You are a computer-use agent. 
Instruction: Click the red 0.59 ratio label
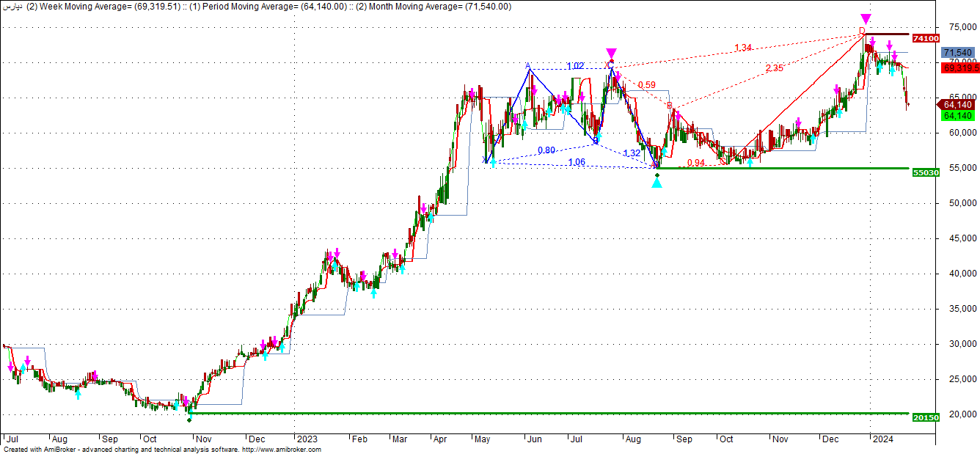pos(646,85)
